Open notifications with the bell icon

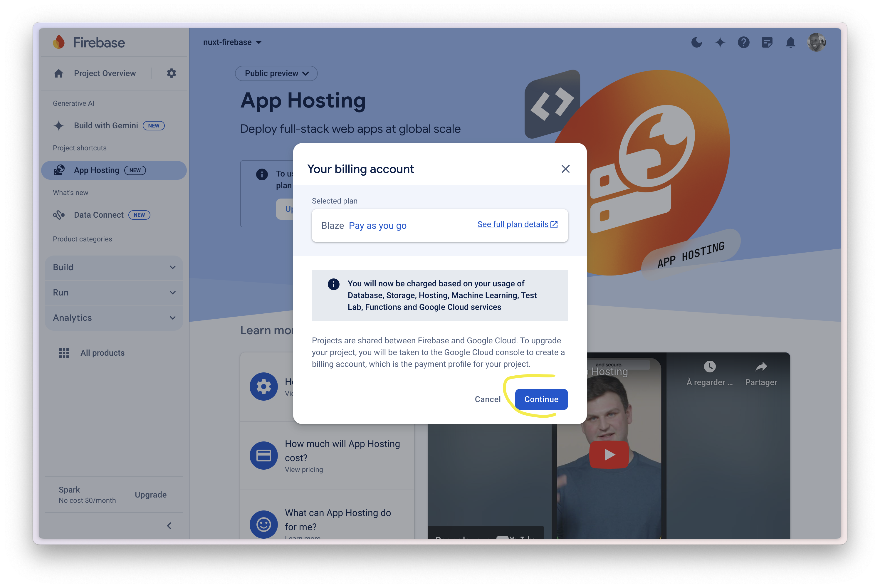(791, 42)
